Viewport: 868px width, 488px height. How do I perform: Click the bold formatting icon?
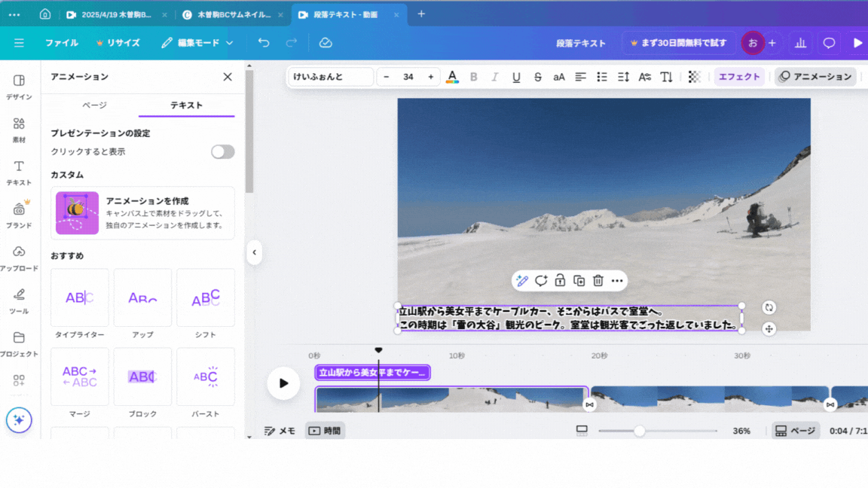[474, 77]
